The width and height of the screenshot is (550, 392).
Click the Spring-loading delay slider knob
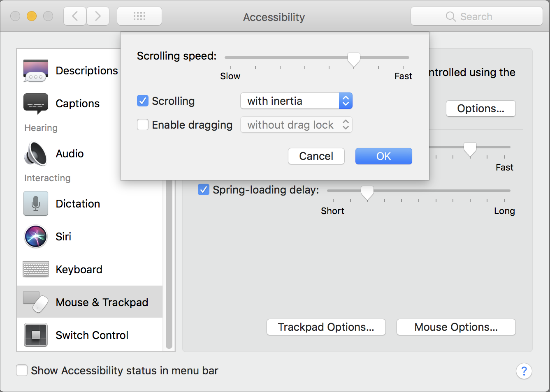(367, 193)
